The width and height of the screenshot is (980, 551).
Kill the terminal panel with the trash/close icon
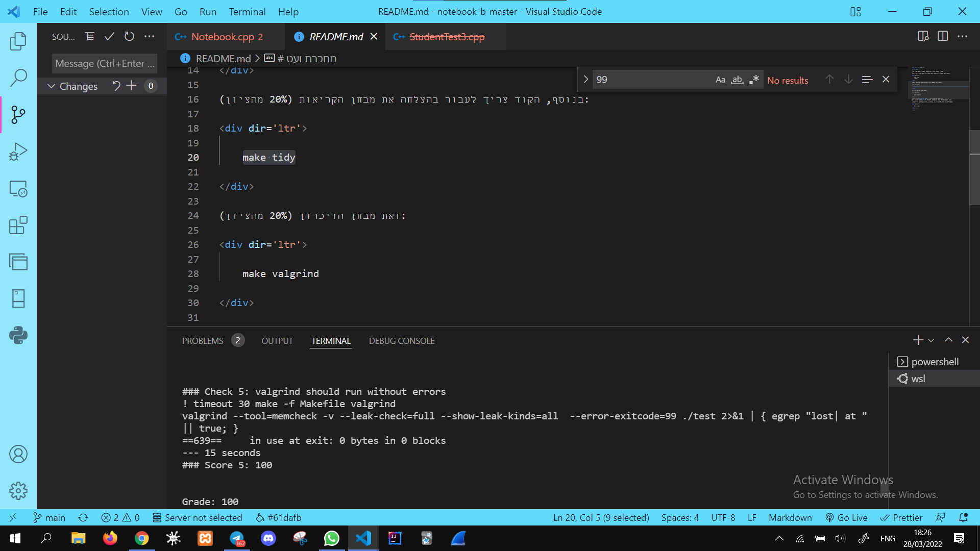point(965,340)
